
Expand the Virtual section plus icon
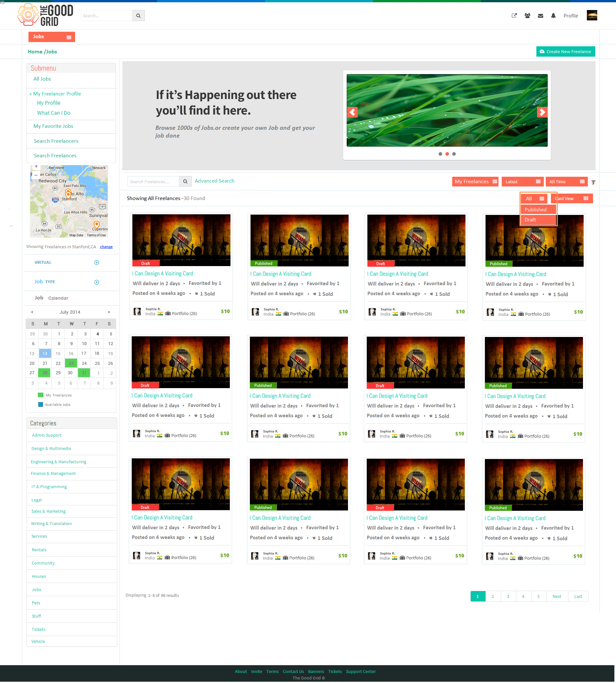coord(96,263)
